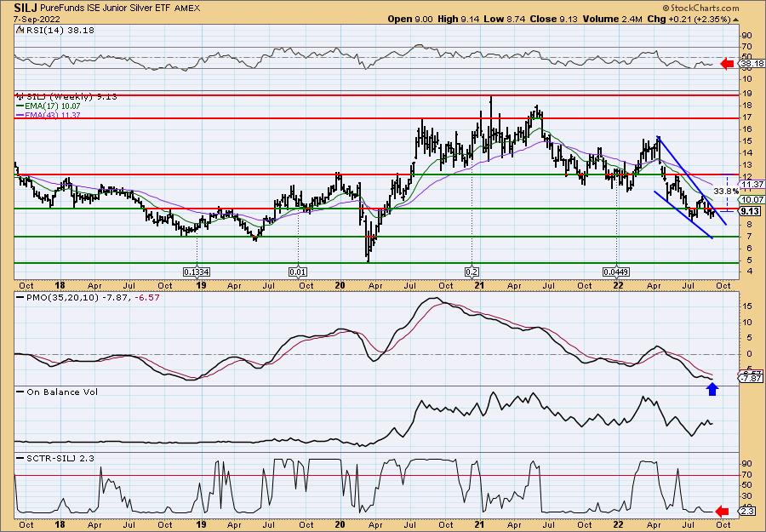The image size is (766, 532).
Task: Click the 90 label on SCTR axis
Action: [746, 463]
